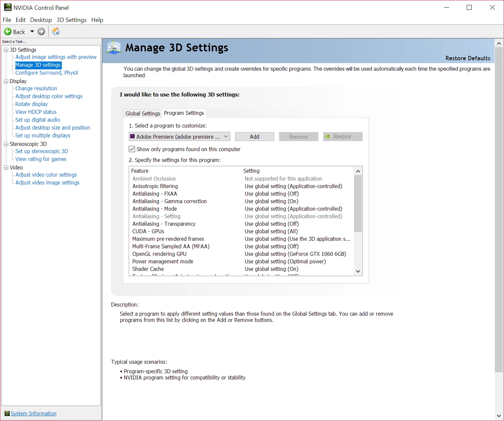Open Adjust desktop color settings

point(49,96)
